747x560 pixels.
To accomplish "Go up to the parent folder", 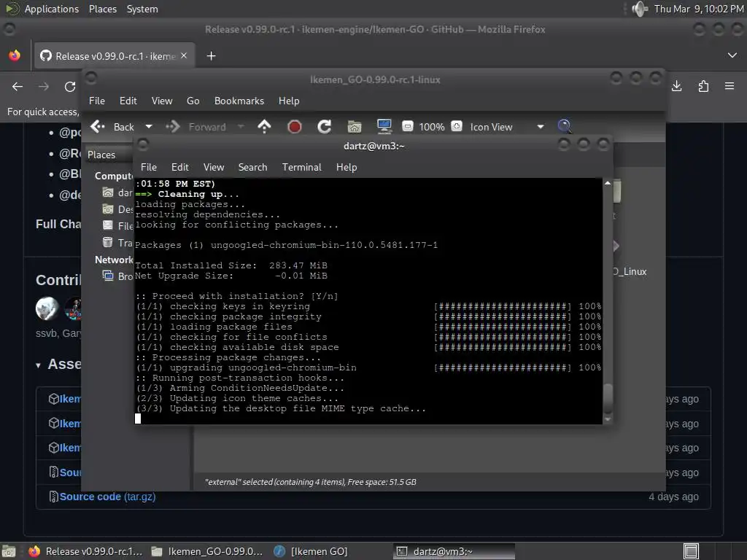I will point(264,127).
